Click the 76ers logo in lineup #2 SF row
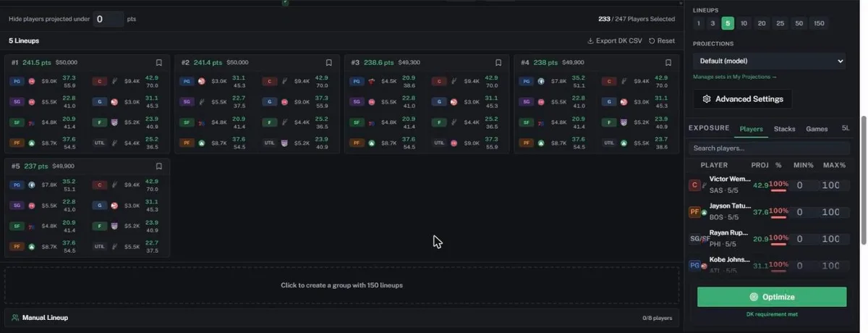The image size is (868, 333). pyautogui.click(x=202, y=123)
